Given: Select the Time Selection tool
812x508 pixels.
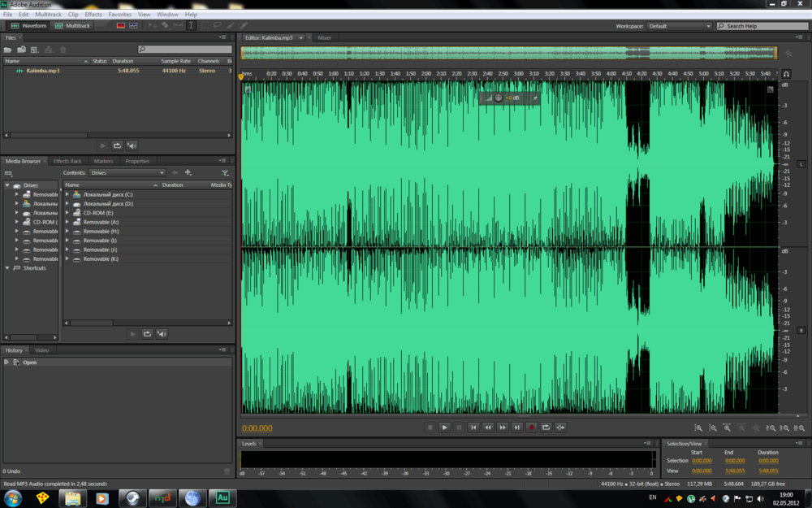Looking at the screenshot, I should coord(191,26).
